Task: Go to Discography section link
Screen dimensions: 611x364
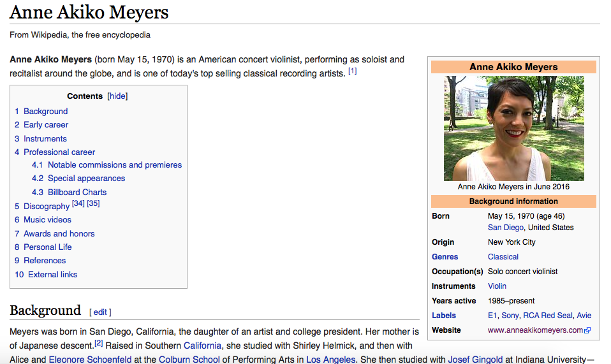Action: (x=47, y=207)
